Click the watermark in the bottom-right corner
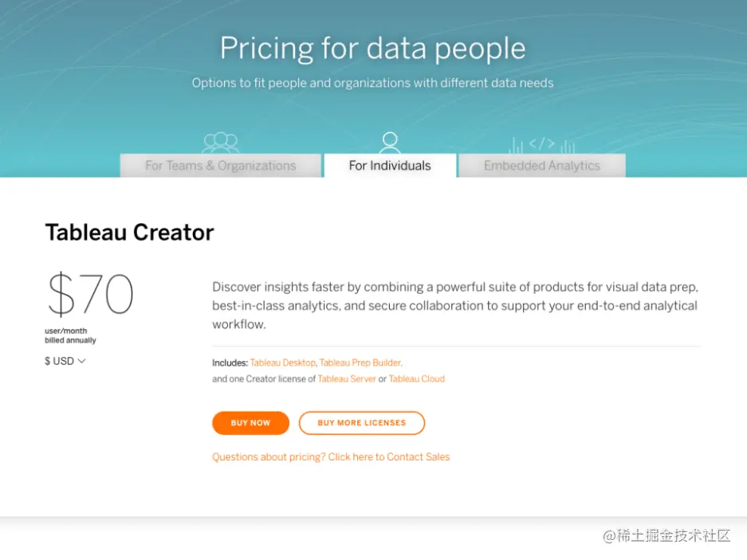The width and height of the screenshot is (747, 560). pyautogui.click(x=666, y=535)
